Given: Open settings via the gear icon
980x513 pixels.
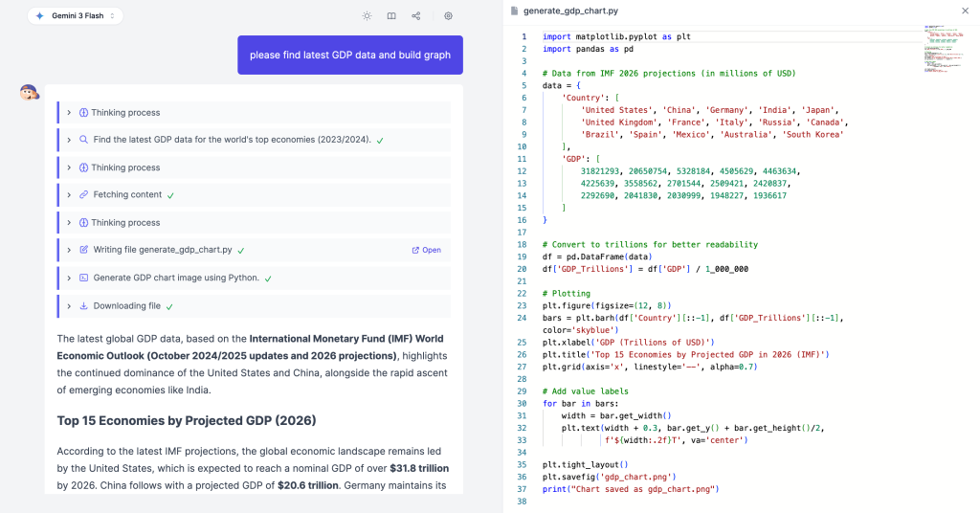Looking at the screenshot, I should [448, 16].
